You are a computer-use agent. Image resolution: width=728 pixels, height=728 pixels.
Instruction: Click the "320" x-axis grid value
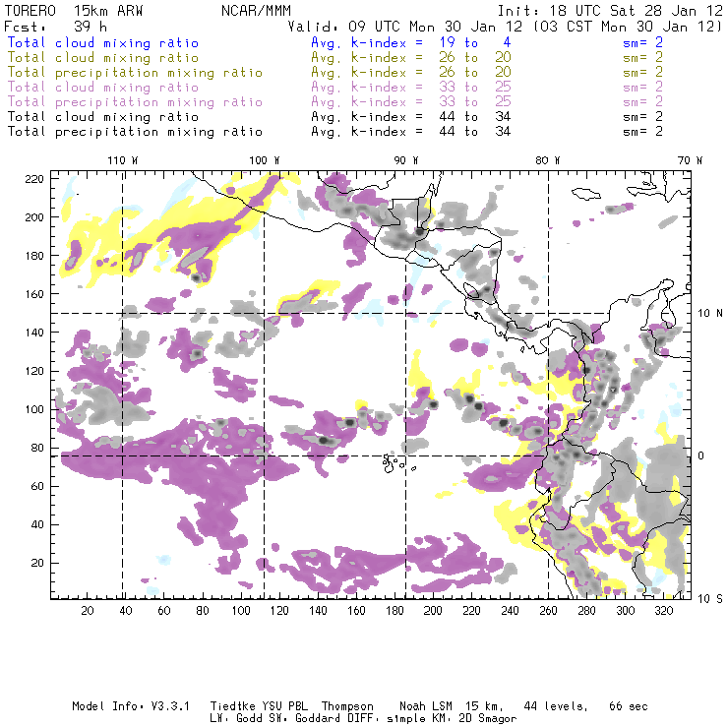(x=663, y=611)
